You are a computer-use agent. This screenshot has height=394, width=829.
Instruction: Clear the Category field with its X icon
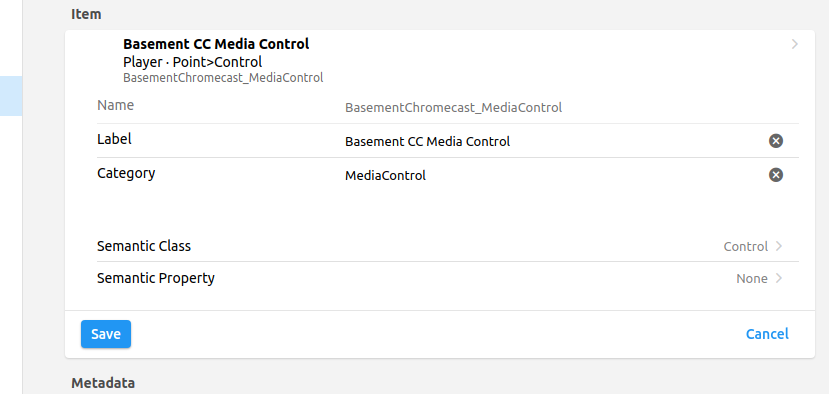pos(776,175)
